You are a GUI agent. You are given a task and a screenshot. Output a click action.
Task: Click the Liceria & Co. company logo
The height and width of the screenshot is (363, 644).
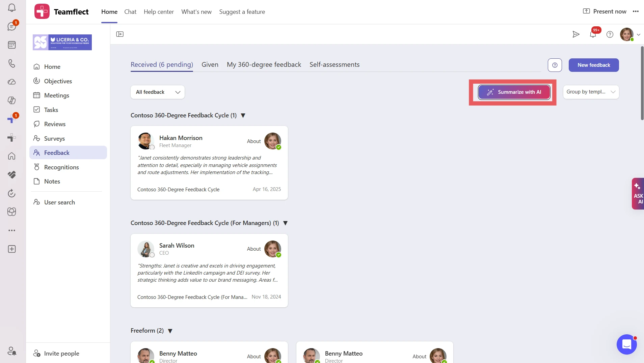point(62,42)
